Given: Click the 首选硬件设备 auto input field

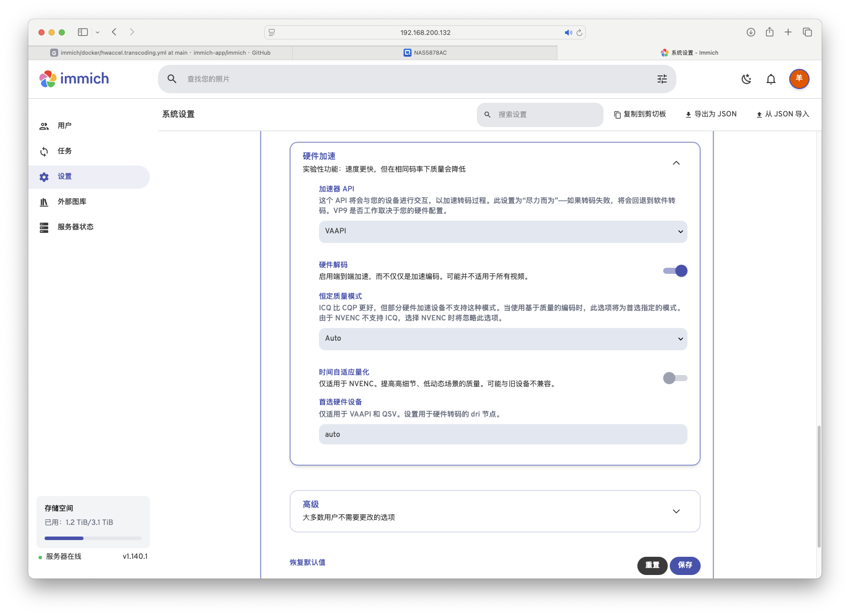Looking at the screenshot, I should (x=502, y=434).
